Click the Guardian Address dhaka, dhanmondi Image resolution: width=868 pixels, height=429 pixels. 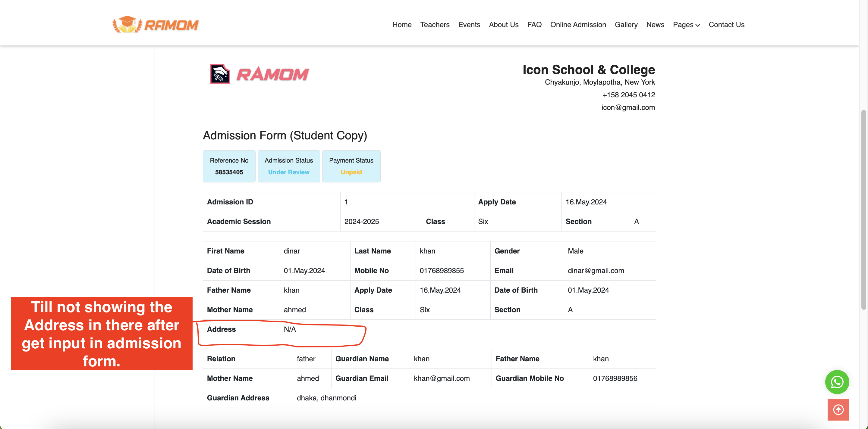coord(326,398)
